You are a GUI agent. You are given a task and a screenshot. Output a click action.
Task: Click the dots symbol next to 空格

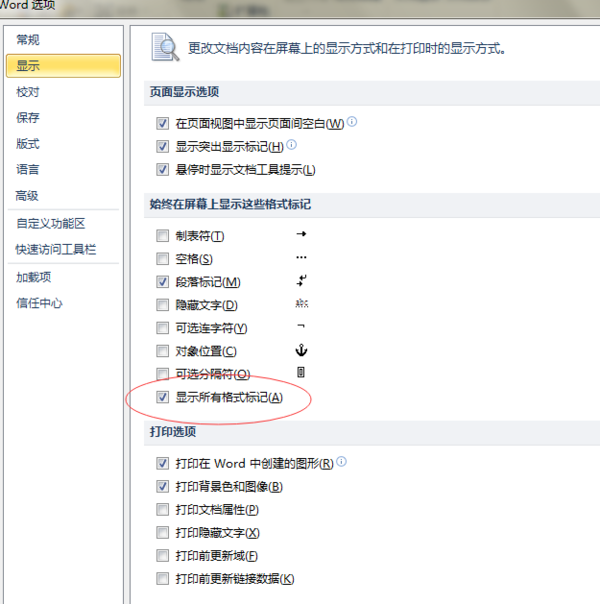coord(302,257)
